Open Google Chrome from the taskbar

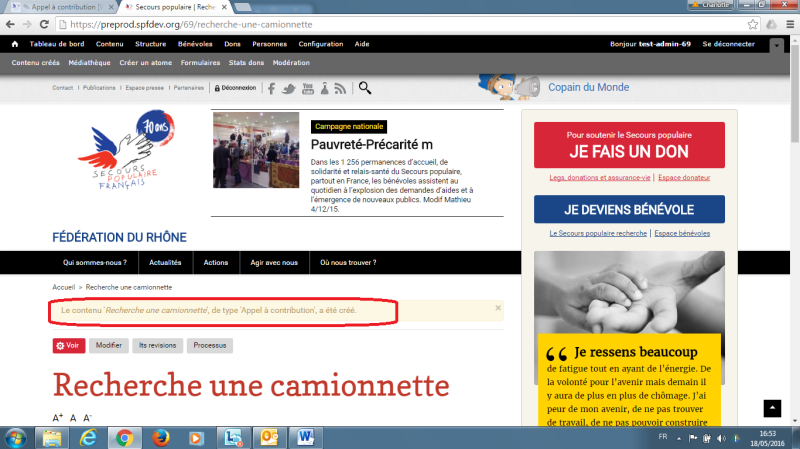tap(124, 437)
